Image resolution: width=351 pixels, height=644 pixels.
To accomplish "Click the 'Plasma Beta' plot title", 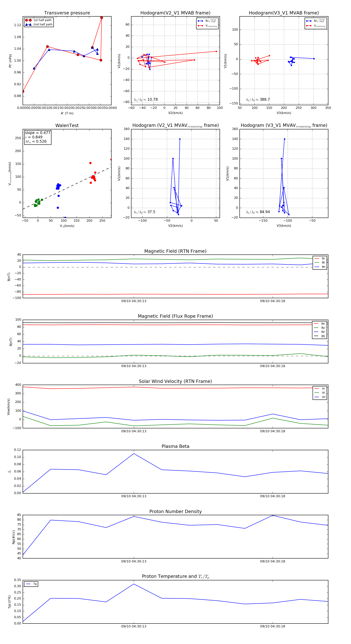I will click(x=175, y=446).
